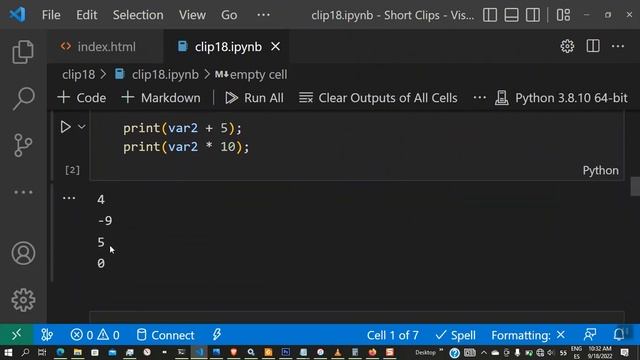Viewport: 640px width, 360px height.
Task: Open Windows taskbar search
Action: (25, 352)
